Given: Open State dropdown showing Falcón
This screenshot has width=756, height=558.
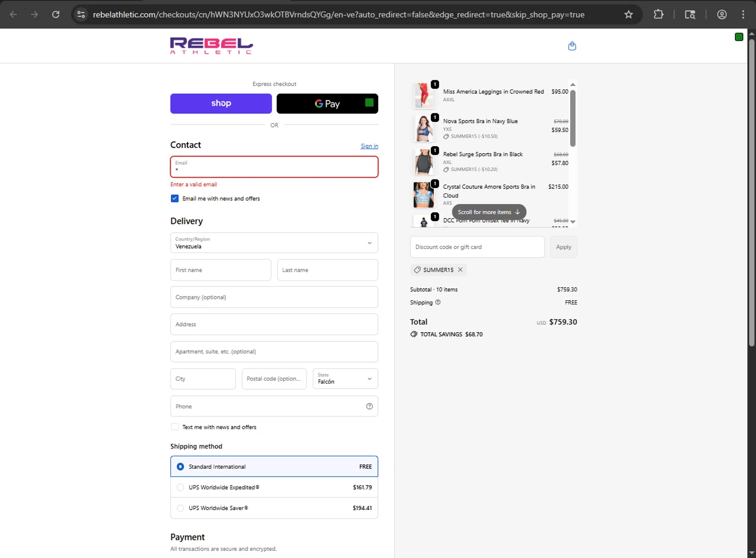Looking at the screenshot, I should pos(345,379).
